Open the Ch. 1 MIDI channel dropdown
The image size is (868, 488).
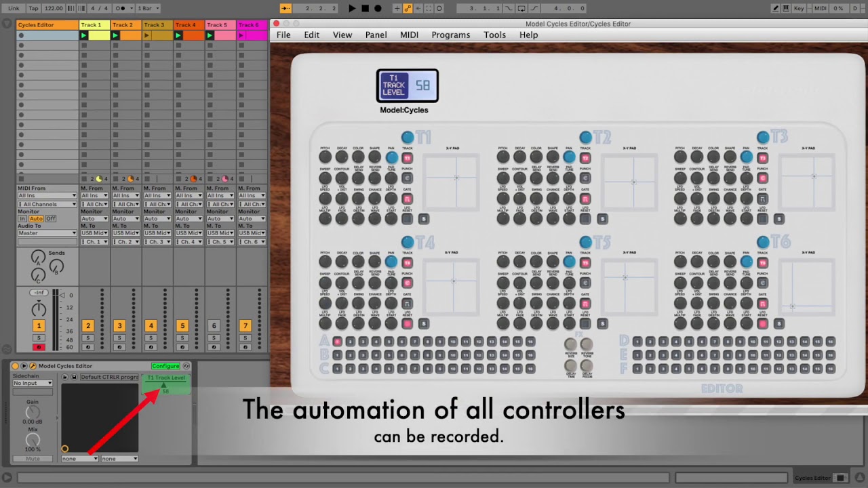[x=94, y=242]
